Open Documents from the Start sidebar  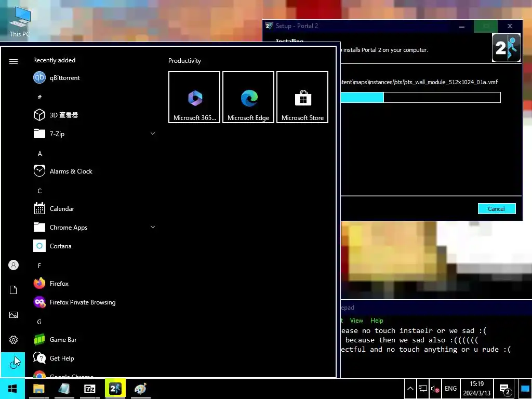click(13, 290)
